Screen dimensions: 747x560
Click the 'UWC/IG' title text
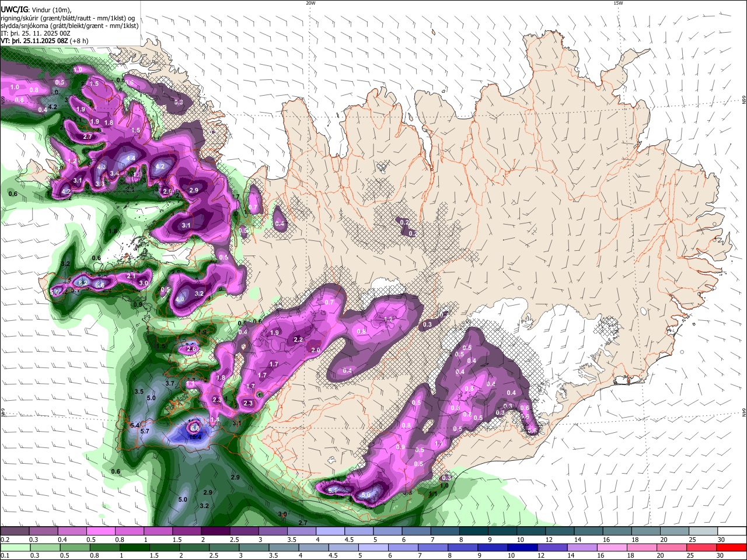pos(14,9)
